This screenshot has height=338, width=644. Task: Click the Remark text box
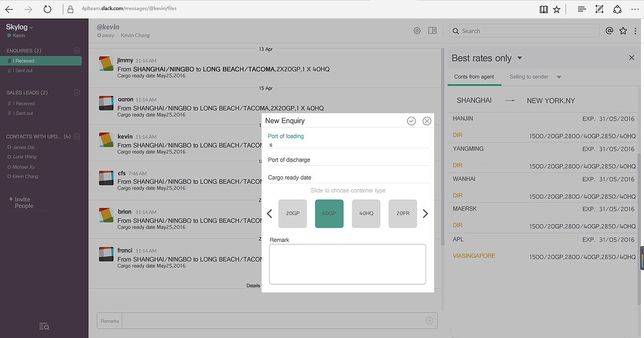click(347, 264)
